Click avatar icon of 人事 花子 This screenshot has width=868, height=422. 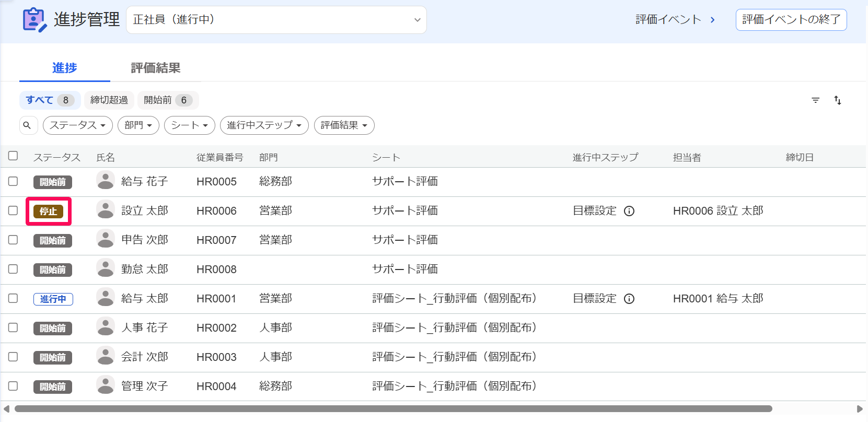click(106, 327)
